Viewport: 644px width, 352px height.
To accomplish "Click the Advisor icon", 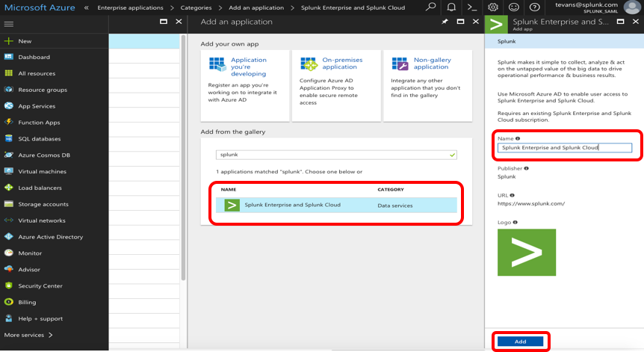I will point(9,270).
